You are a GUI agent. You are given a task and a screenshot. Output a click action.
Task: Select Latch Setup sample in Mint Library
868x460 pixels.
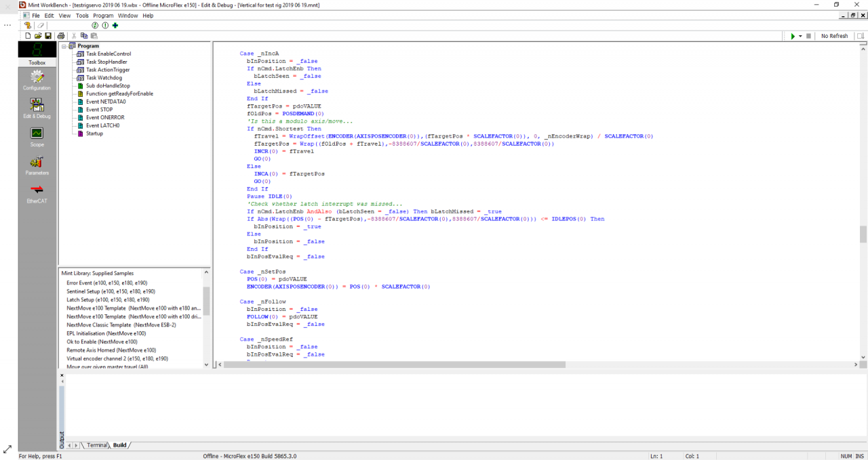(x=107, y=299)
